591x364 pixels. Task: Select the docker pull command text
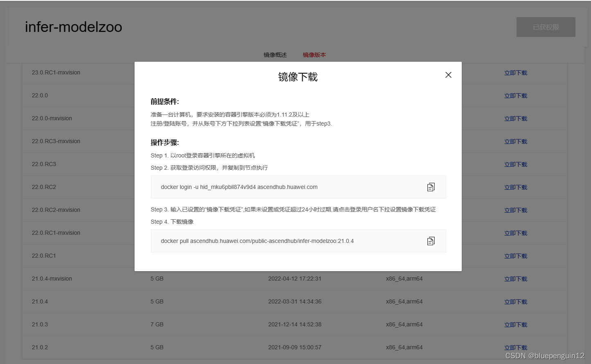pyautogui.click(x=257, y=241)
